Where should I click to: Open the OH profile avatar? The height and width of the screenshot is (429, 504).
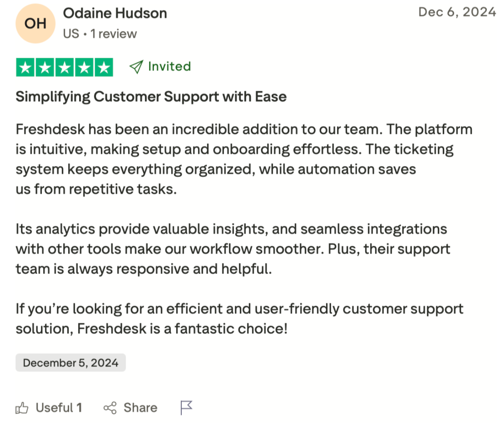pos(36,23)
